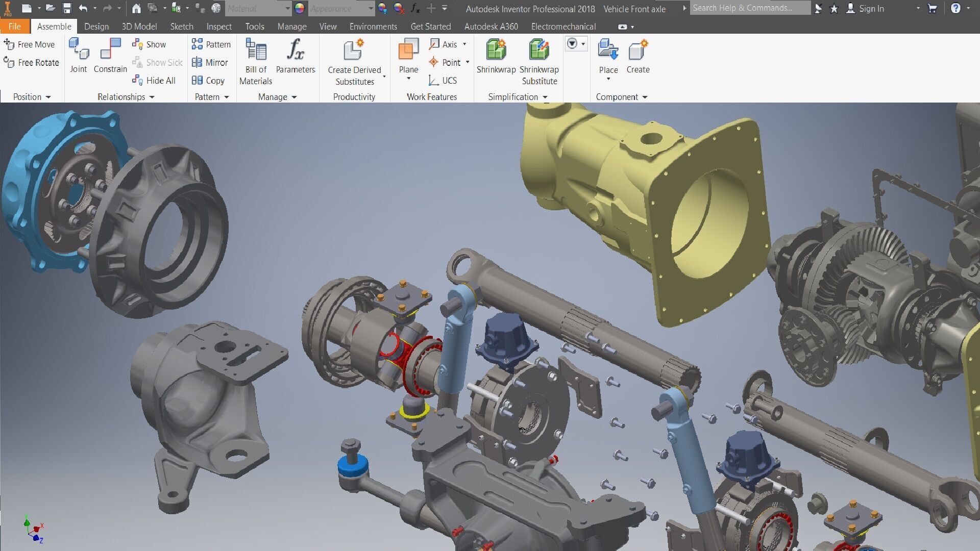Viewport: 980px width, 551px height.
Task: Click the Create component icon
Action: pos(638,49)
